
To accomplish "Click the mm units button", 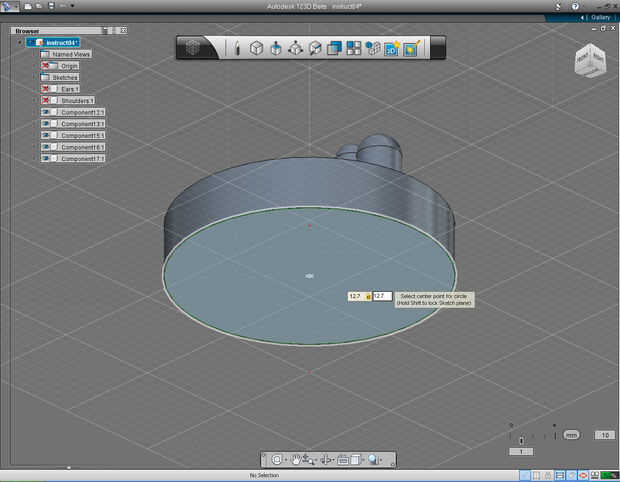I will pos(571,435).
